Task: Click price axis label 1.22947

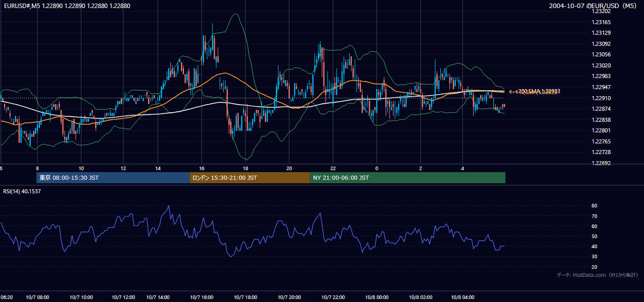Action: click(601, 87)
